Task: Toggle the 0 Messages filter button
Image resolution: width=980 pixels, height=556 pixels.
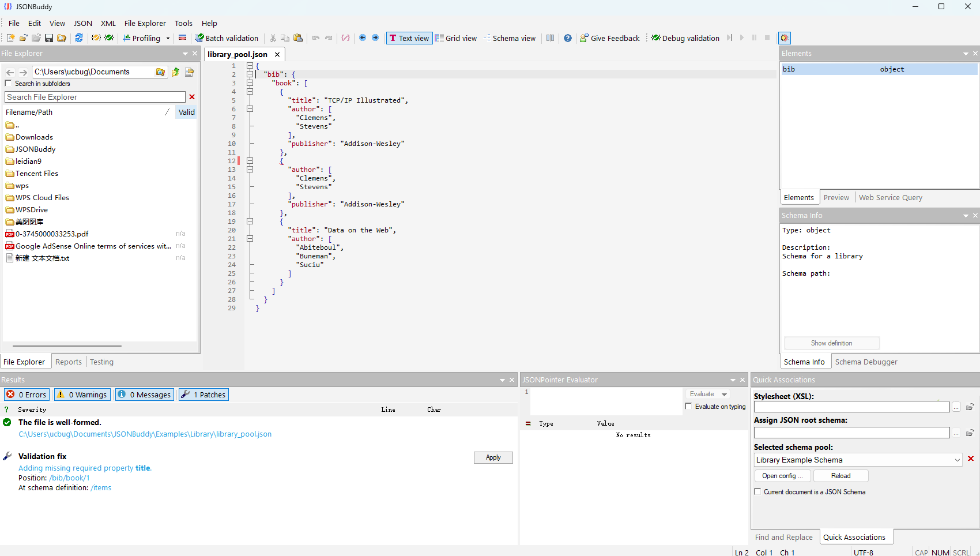Action: [x=144, y=395]
